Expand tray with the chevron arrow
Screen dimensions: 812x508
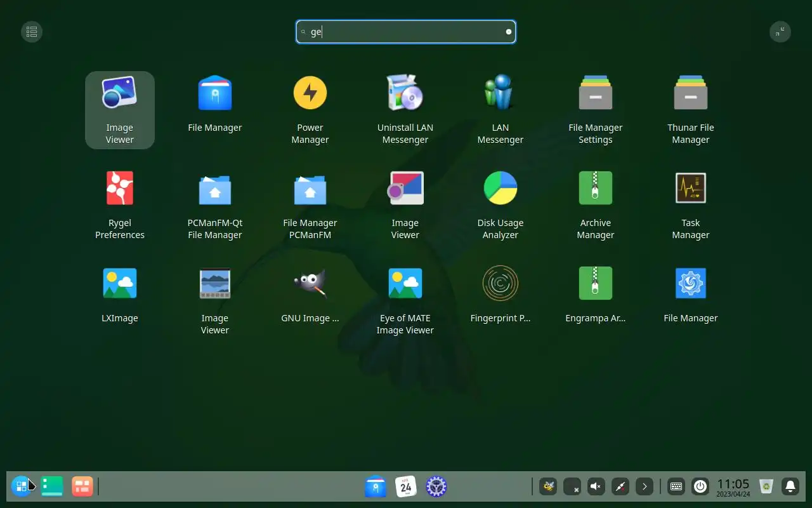click(645, 486)
